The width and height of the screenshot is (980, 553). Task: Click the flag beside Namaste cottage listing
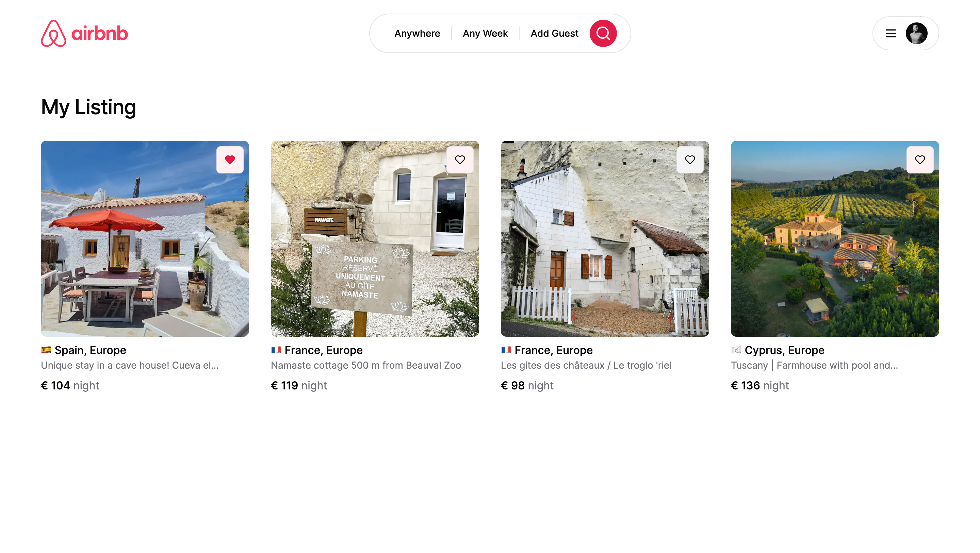coord(276,350)
